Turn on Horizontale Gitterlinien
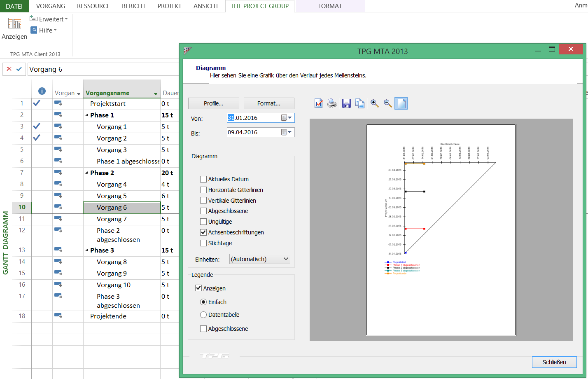 [203, 190]
